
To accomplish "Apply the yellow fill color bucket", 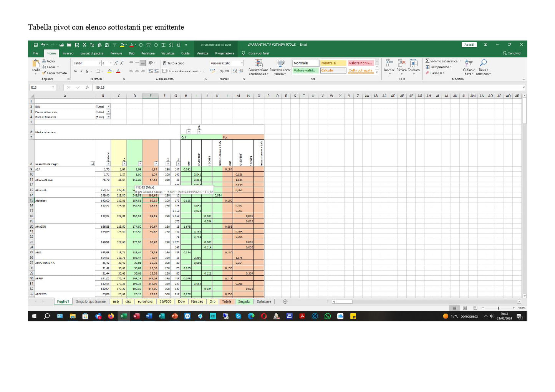I will pos(109,71).
